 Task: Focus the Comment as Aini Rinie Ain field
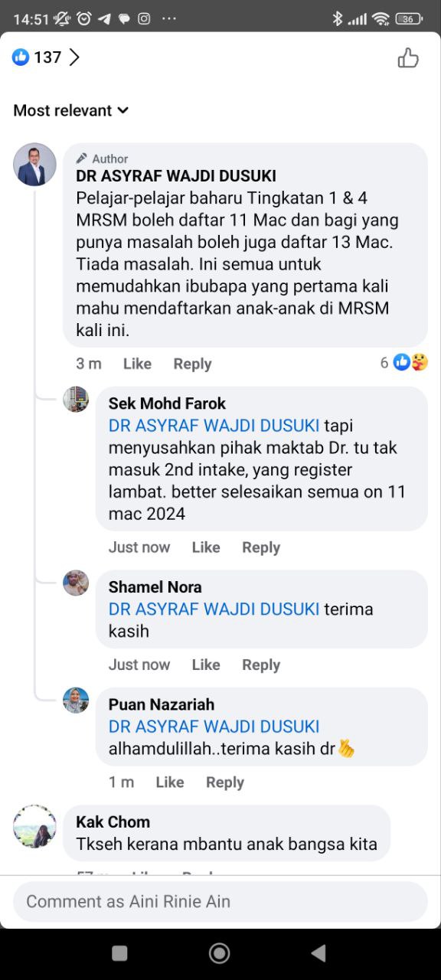pyautogui.click(x=220, y=901)
